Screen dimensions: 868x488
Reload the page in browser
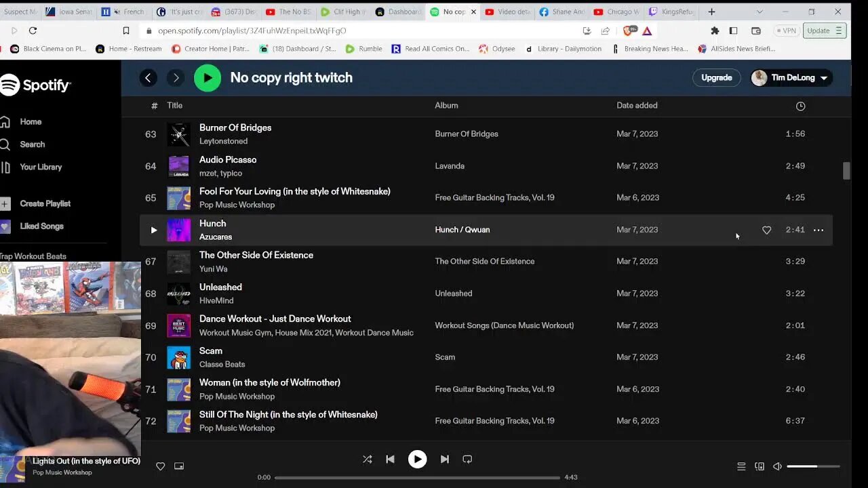33,30
